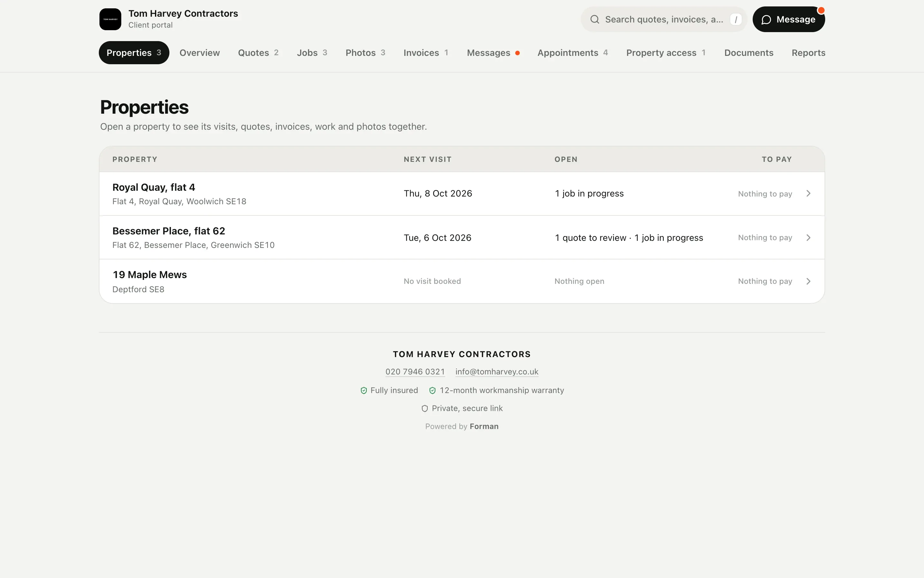Image resolution: width=924 pixels, height=578 pixels.
Task: Click the "Flat 4, Royal Quay, Woolwich SE18" address
Action: [179, 201]
